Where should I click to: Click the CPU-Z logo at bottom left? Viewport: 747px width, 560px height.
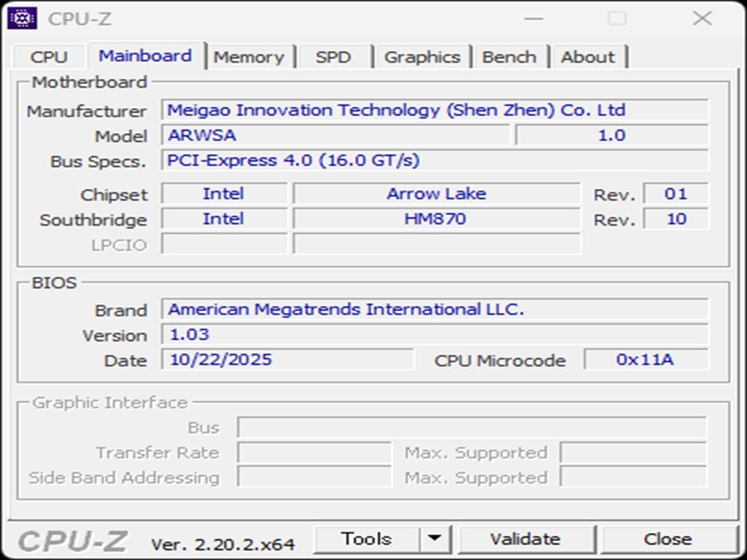click(x=72, y=542)
